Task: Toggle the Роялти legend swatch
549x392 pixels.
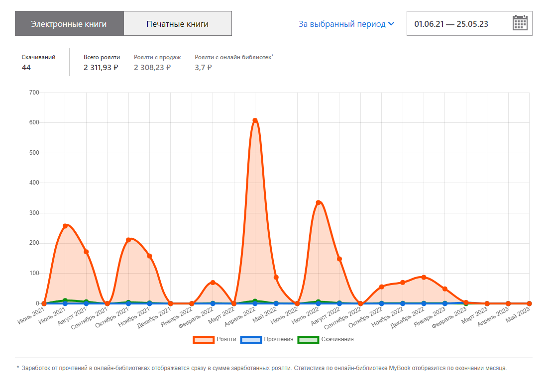Action: coord(204,339)
